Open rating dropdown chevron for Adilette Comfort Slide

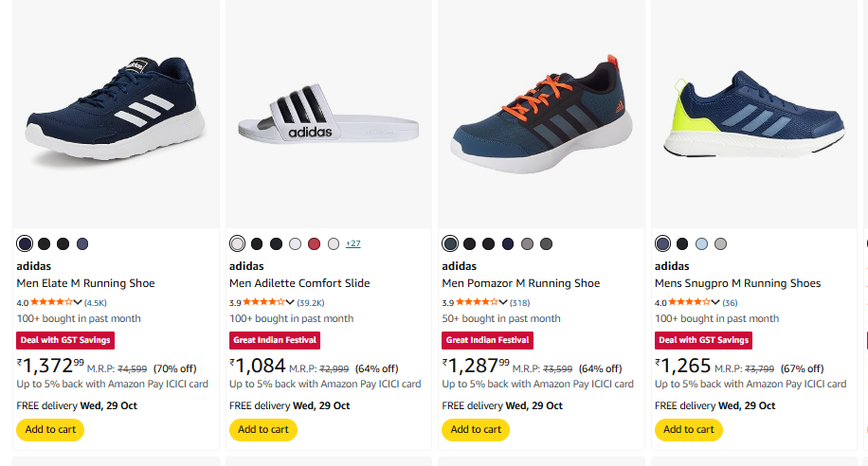290,303
